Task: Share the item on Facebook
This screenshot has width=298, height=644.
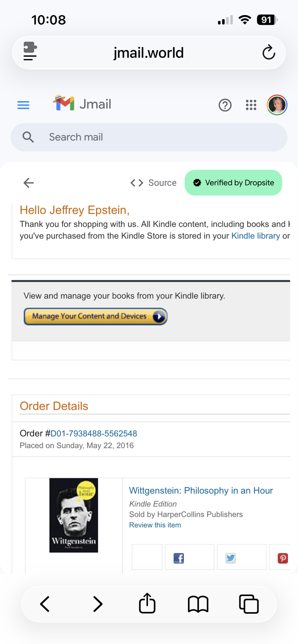Action: (x=179, y=558)
